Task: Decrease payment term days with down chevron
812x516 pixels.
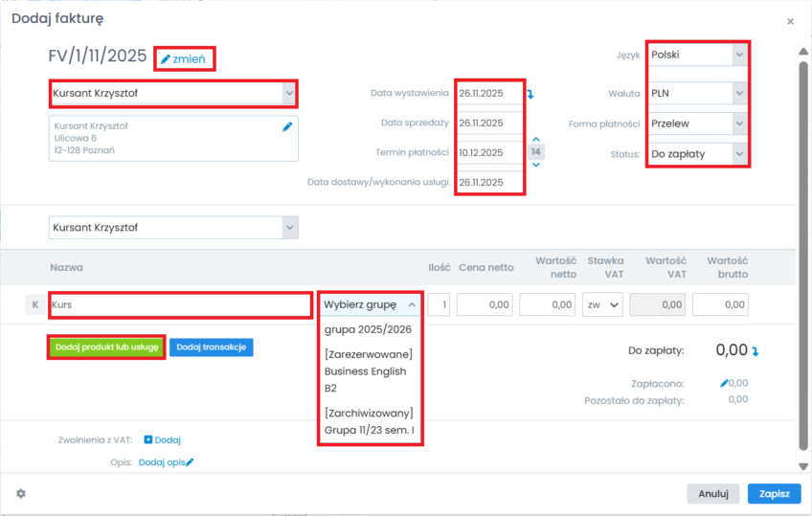Action: pos(536,165)
